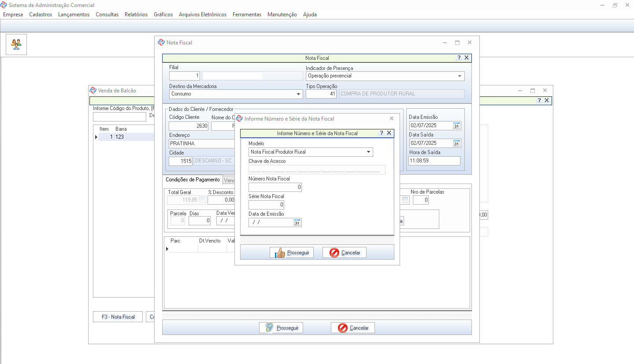634x364 pixels.
Task: Close the inner panel with X in number dialog
Action: point(389,133)
